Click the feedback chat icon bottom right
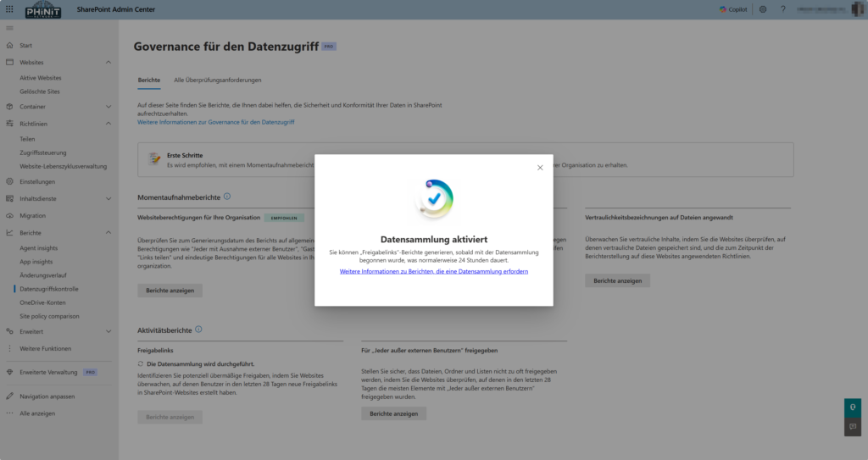Screen dimensions: 868x460 click(x=853, y=426)
